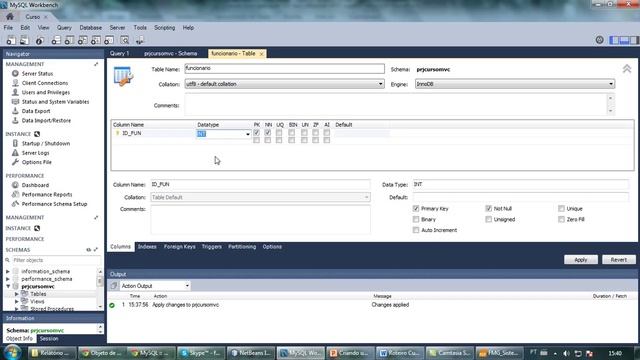Click the schemas refresh icon
This screenshot has height=360, width=640.
[x=89, y=250]
